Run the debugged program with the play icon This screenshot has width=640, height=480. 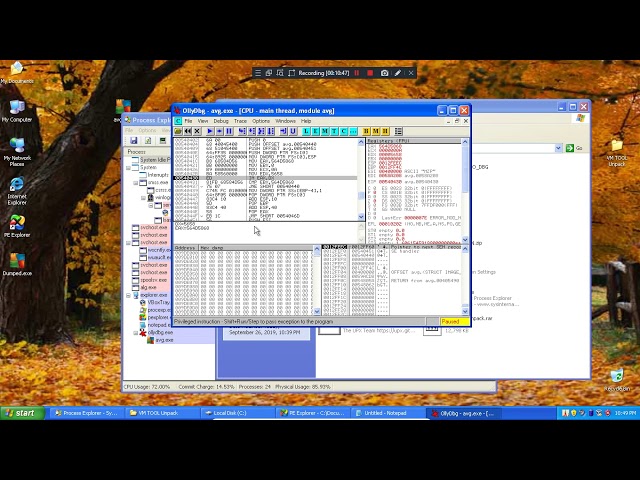point(210,131)
